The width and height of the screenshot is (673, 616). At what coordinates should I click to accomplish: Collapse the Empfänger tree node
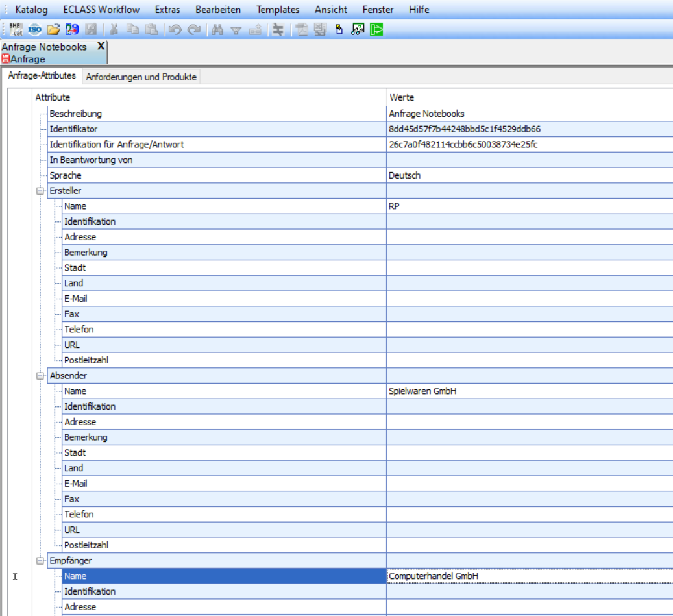42,561
